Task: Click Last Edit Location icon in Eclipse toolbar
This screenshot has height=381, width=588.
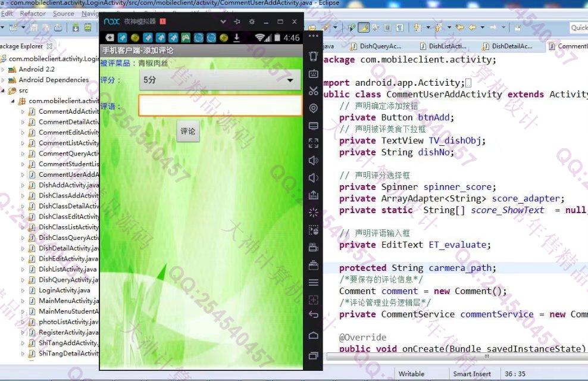Action: pyautogui.click(x=460, y=27)
